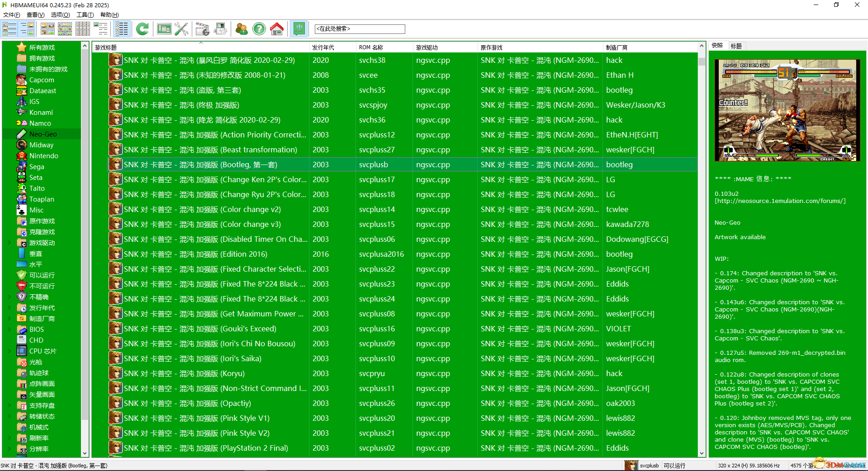868x471 pixels.
Task: Switch to small icons view
Action: point(65,29)
